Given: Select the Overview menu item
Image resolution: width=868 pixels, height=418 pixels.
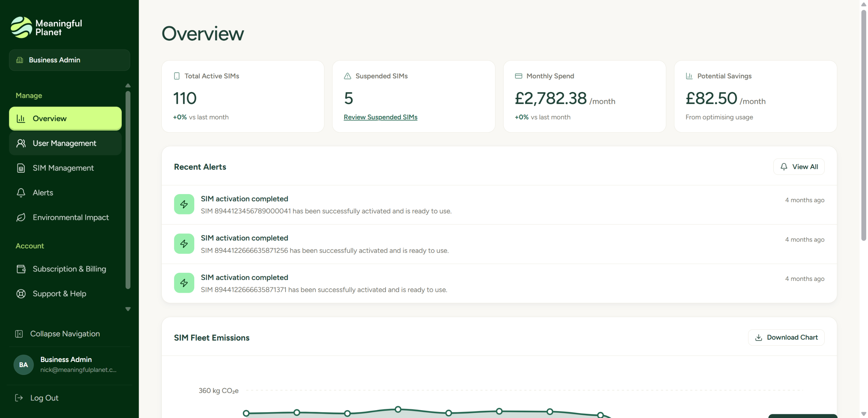Looking at the screenshot, I should coord(65,118).
